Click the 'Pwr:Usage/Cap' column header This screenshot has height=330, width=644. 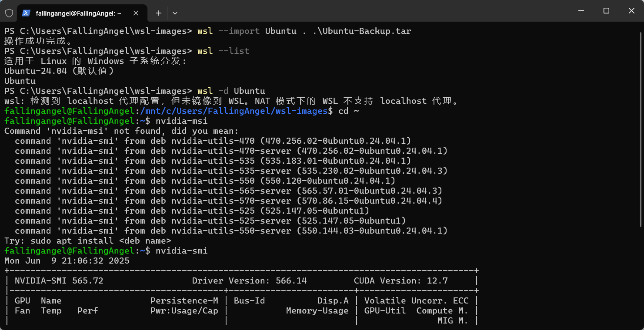(x=184, y=311)
